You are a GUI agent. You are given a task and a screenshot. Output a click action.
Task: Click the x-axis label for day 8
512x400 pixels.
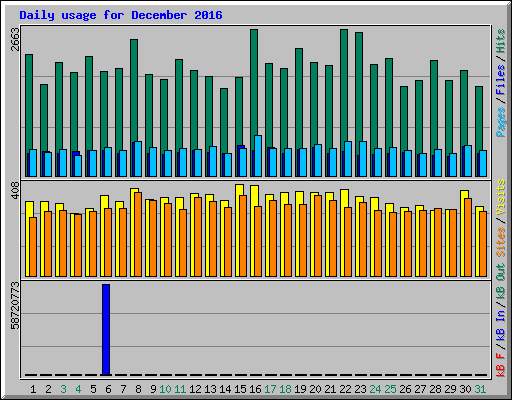point(138,389)
